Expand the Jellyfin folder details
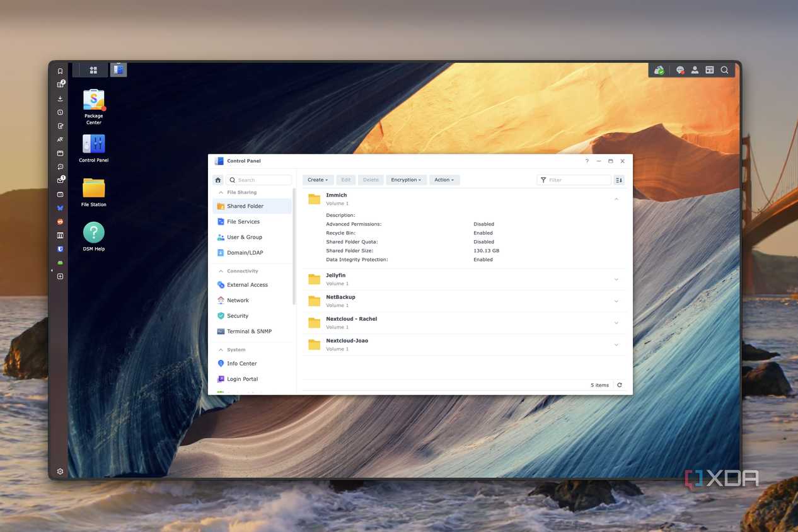The width and height of the screenshot is (798, 532). pyautogui.click(x=616, y=279)
